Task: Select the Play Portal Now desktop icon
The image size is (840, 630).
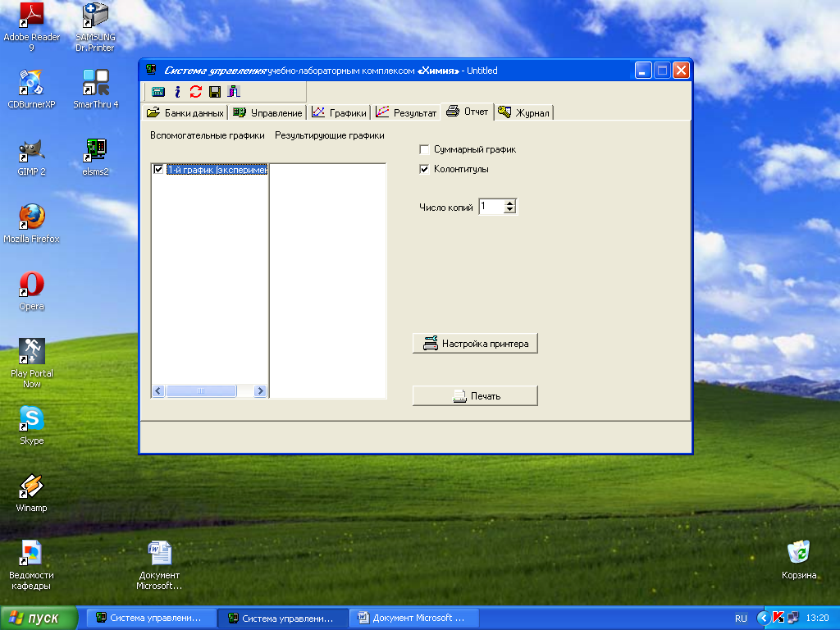Action: pyautogui.click(x=32, y=363)
